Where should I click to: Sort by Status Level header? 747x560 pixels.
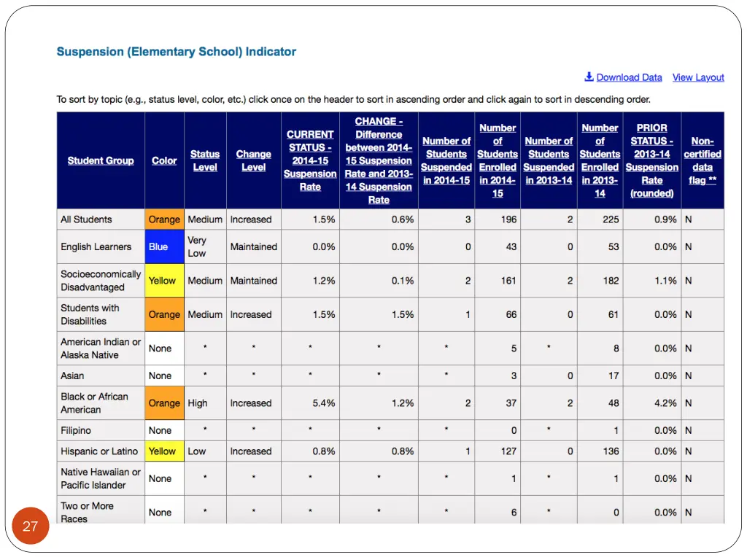coord(205,160)
